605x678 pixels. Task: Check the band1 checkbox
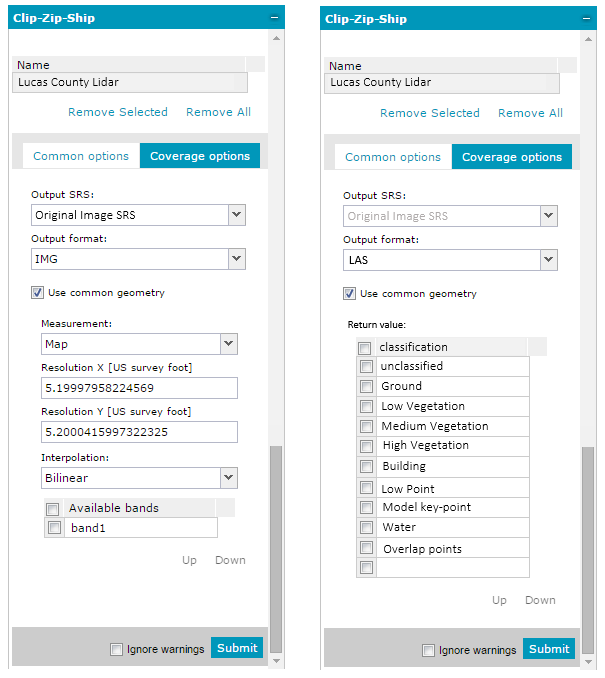[x=55, y=528]
